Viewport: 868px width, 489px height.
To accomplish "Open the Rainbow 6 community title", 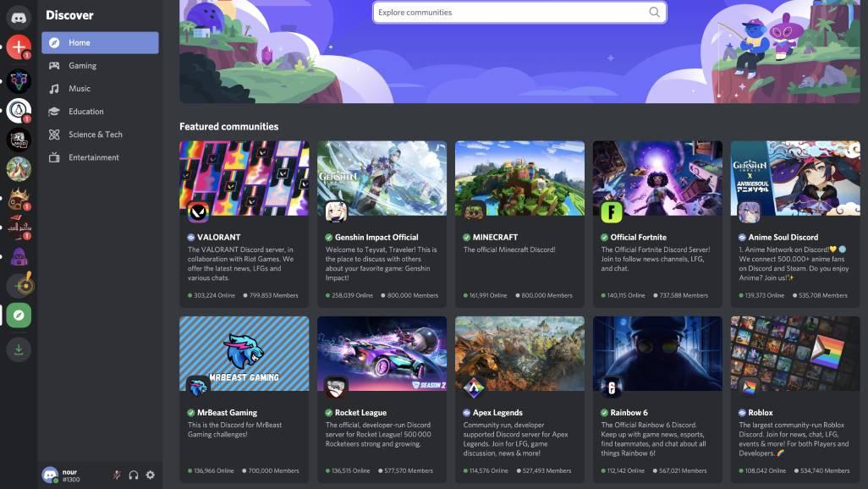I will pyautogui.click(x=629, y=413).
